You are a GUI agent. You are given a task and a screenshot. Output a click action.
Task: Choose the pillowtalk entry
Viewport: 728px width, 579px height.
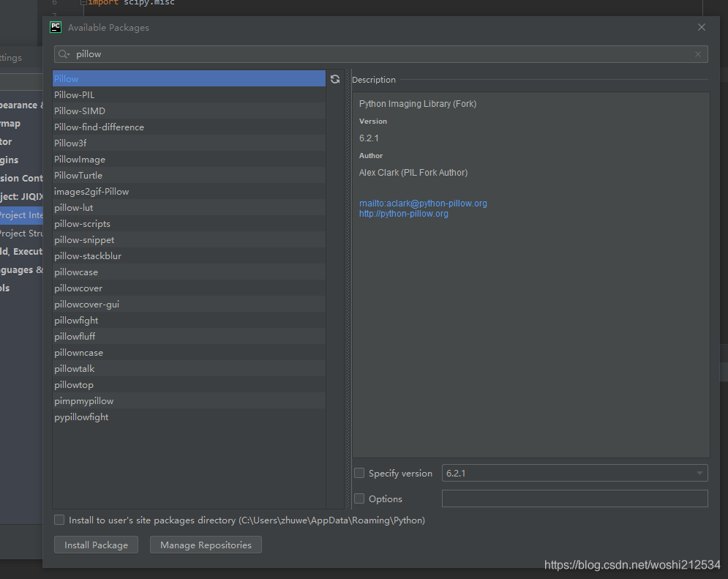coord(189,368)
